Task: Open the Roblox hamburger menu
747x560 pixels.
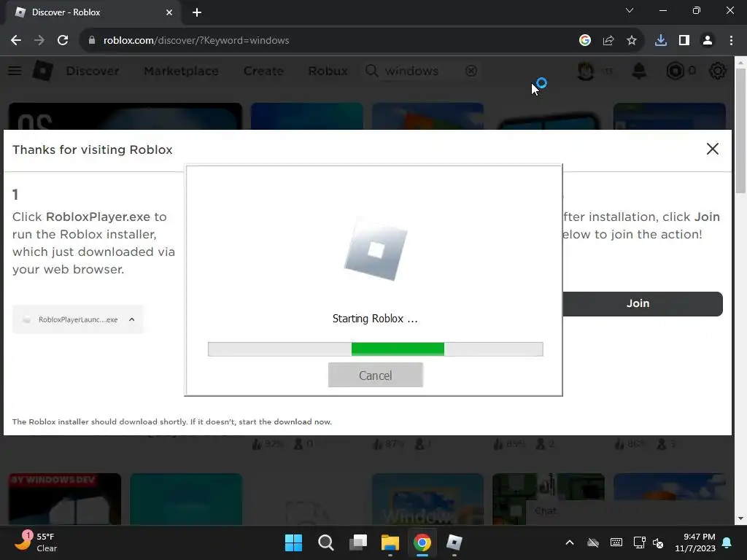Action: [15, 71]
